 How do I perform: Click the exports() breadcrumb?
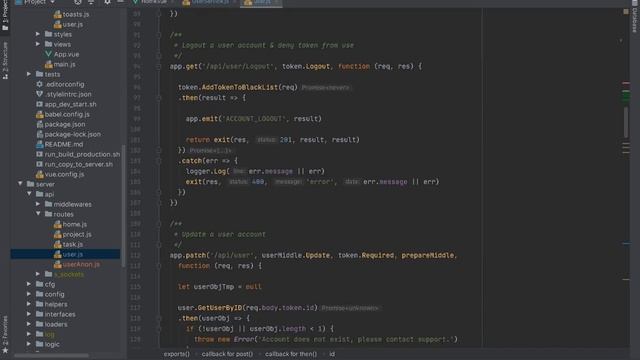177,354
